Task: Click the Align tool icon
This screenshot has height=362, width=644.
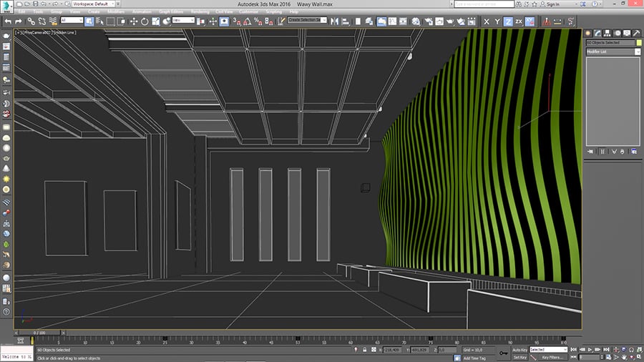Action: (x=346, y=21)
